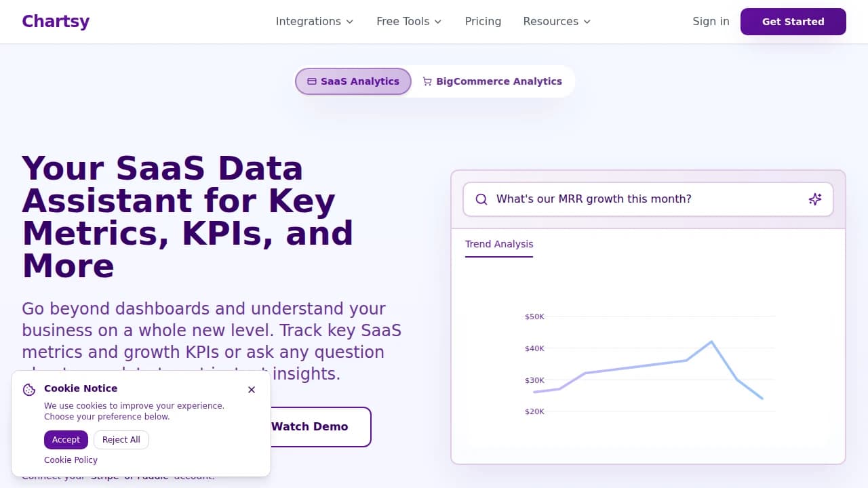Select the Trend Analysis tab
The height and width of the screenshot is (488, 868).
coord(499,244)
